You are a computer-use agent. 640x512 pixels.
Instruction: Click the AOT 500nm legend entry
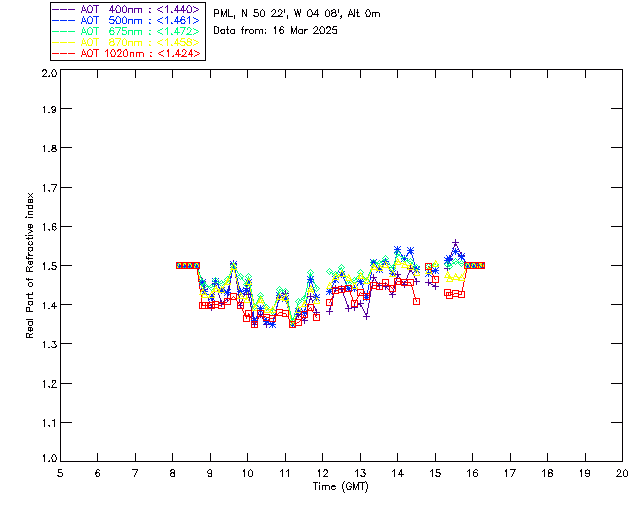[127, 20]
